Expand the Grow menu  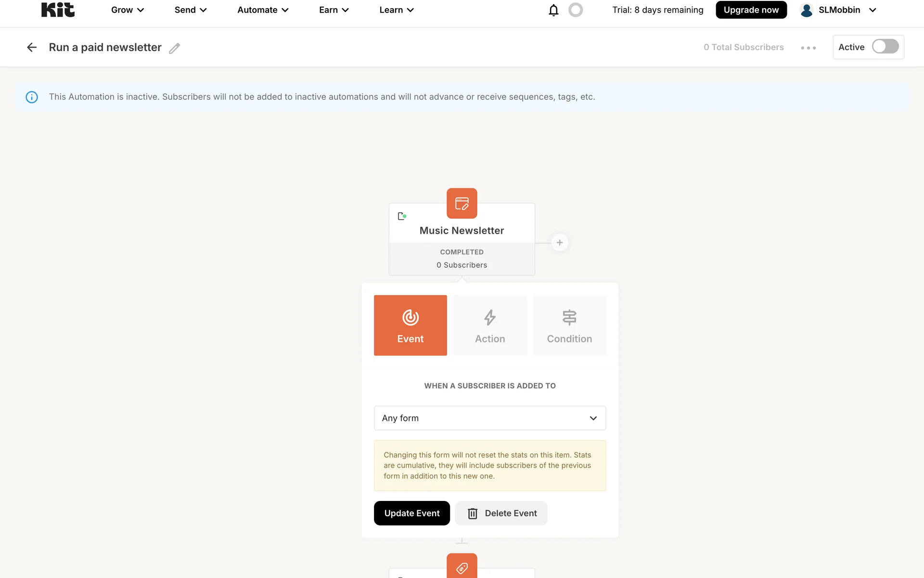coord(128,10)
